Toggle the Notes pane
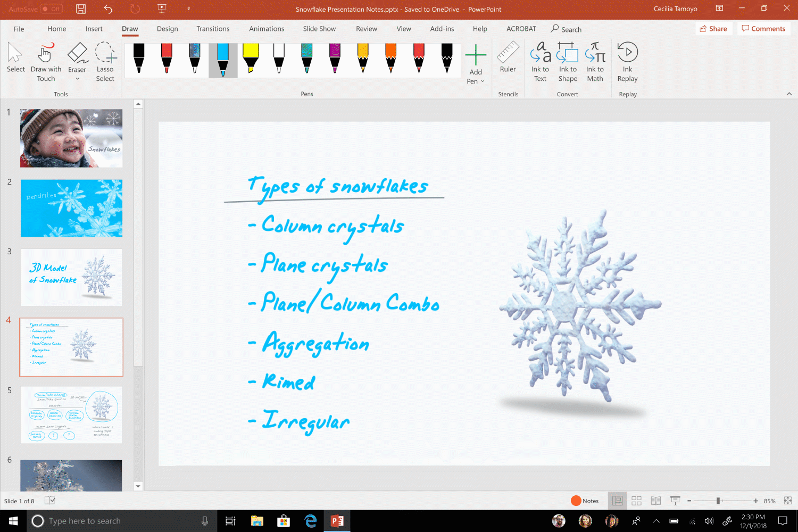 coord(585,501)
